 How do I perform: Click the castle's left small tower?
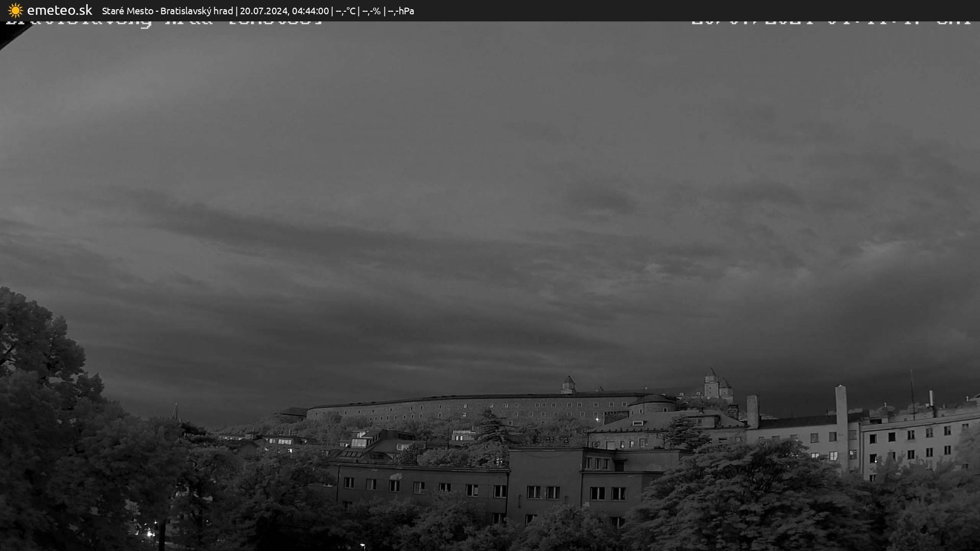[x=568, y=384]
